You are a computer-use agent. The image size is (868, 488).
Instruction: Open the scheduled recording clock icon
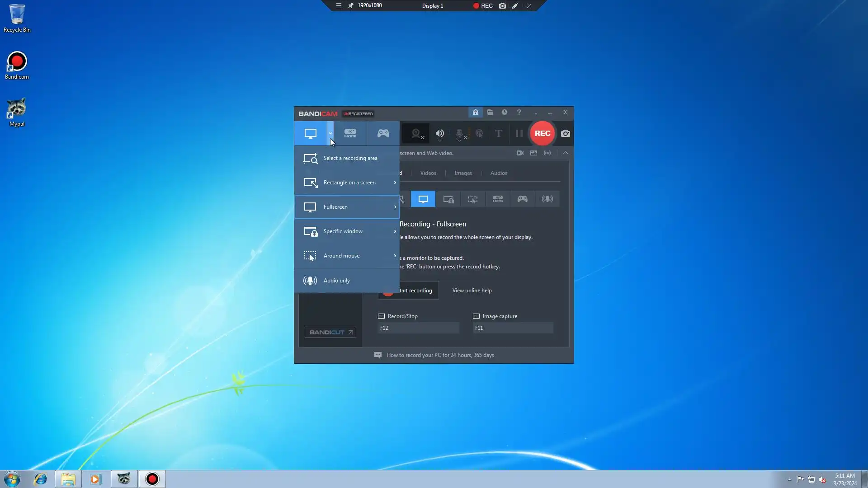(x=505, y=113)
